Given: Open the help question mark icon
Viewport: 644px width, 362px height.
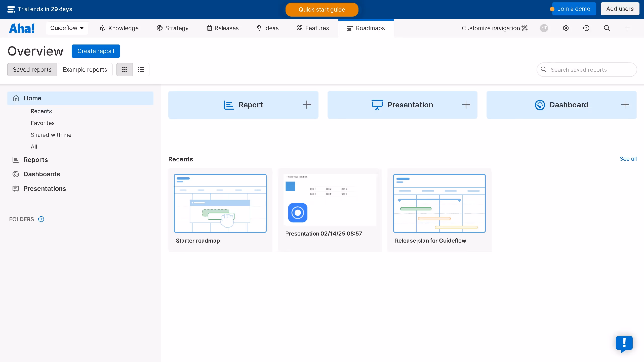Looking at the screenshot, I should pyautogui.click(x=586, y=28).
